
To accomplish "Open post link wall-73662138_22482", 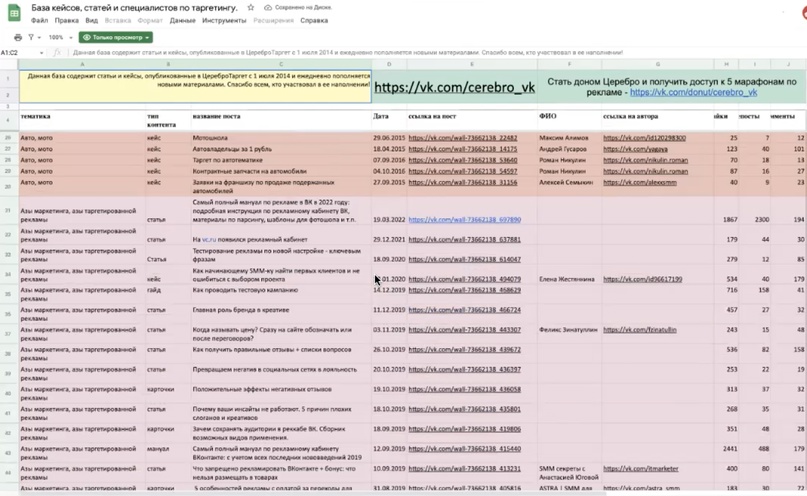I will (463, 138).
